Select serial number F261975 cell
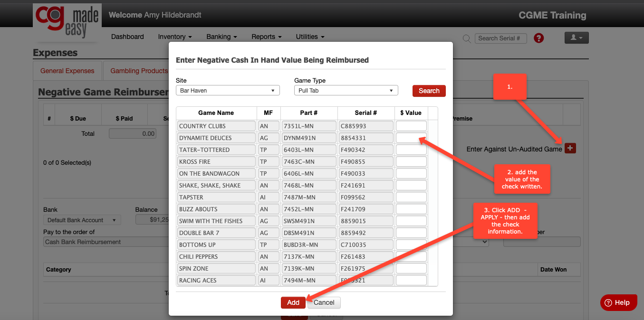Image resolution: width=644 pixels, height=320 pixels. point(366,268)
